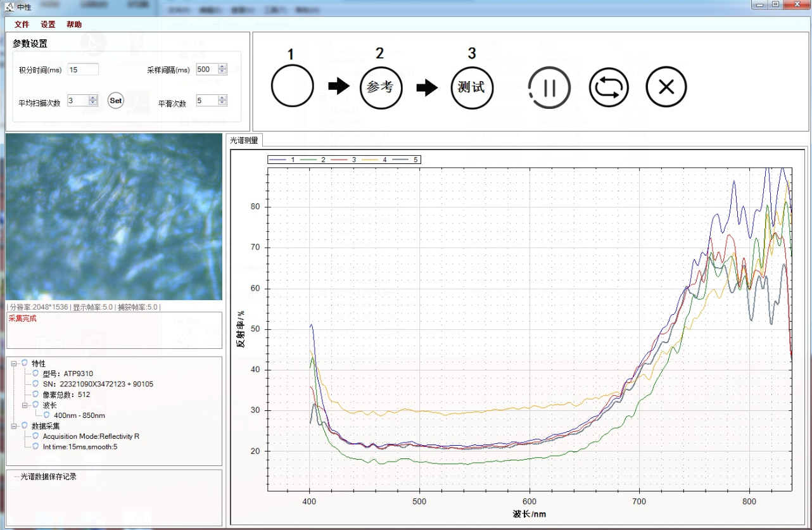Increase 采样间隔 with its up arrow

(222, 67)
